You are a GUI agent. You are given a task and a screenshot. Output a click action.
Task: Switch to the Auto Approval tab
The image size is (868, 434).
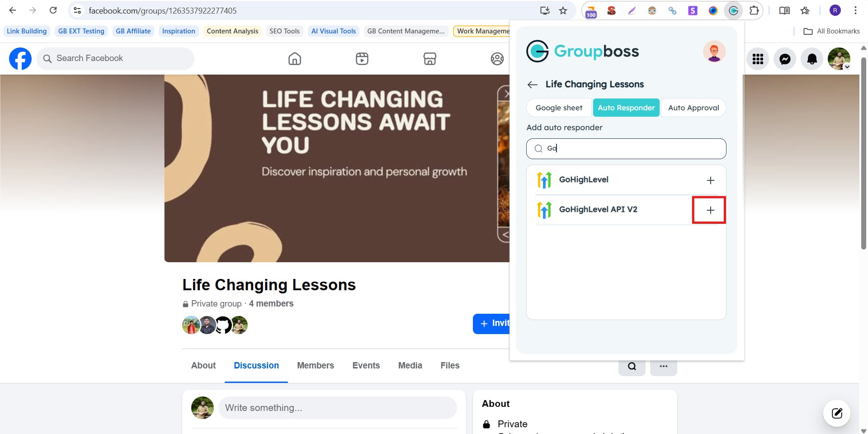pos(693,108)
